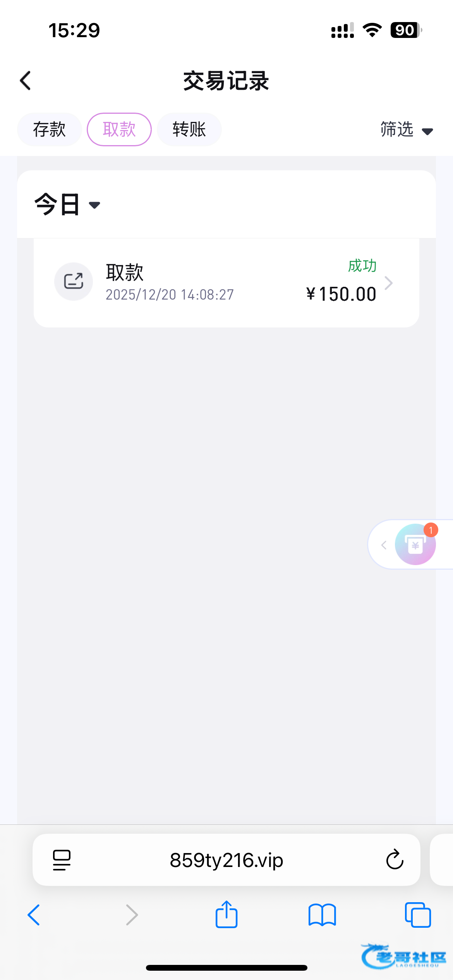
Task: Show all Safari tabs
Action: pos(418,915)
